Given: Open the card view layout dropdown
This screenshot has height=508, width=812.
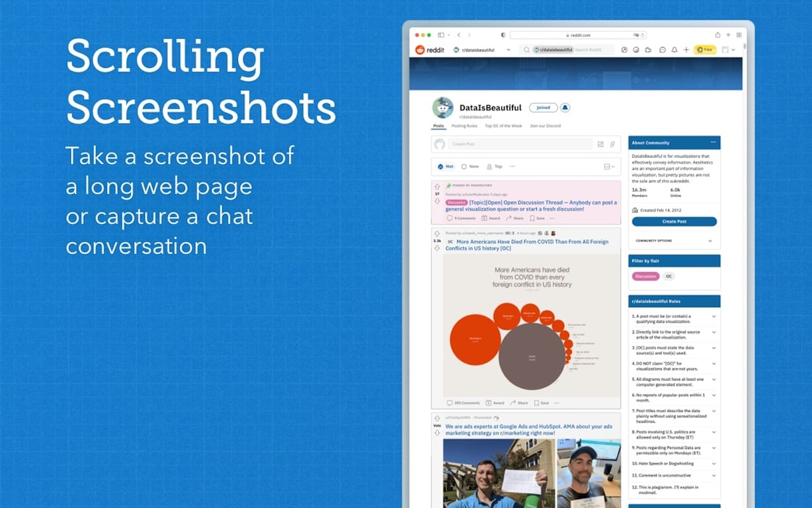Looking at the screenshot, I should 609,167.
